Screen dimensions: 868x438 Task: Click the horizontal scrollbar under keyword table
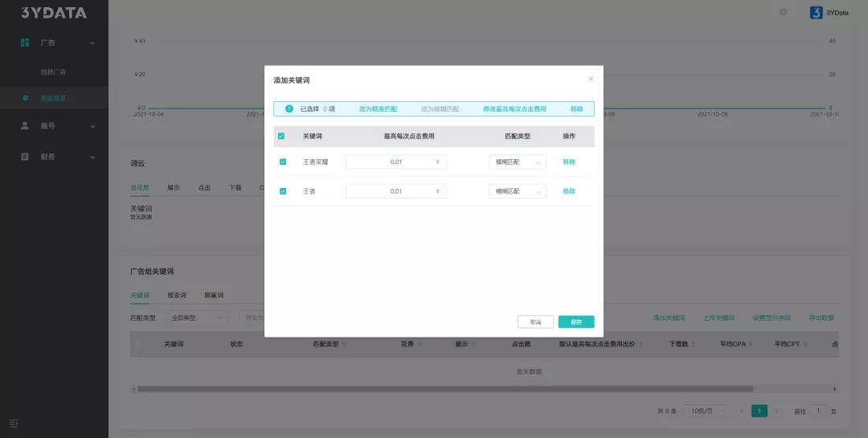point(445,389)
